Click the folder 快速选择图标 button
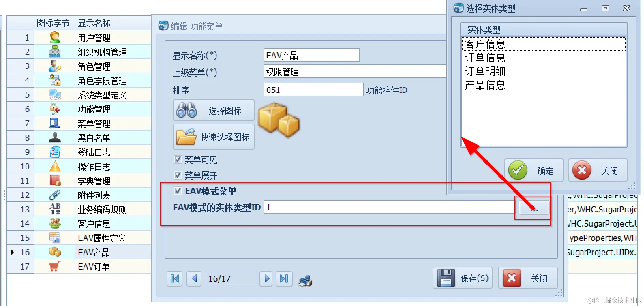Viewport: 644px width, 306px height. point(213,137)
